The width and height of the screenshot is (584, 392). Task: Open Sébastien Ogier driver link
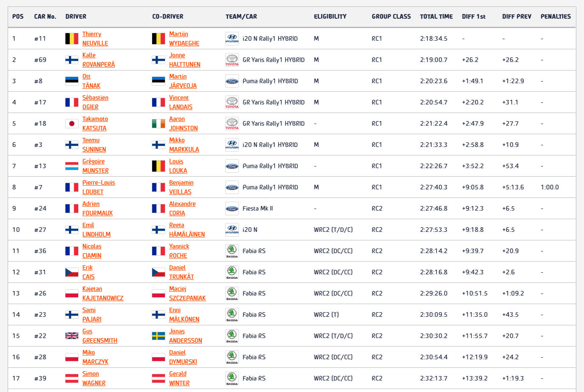click(95, 102)
